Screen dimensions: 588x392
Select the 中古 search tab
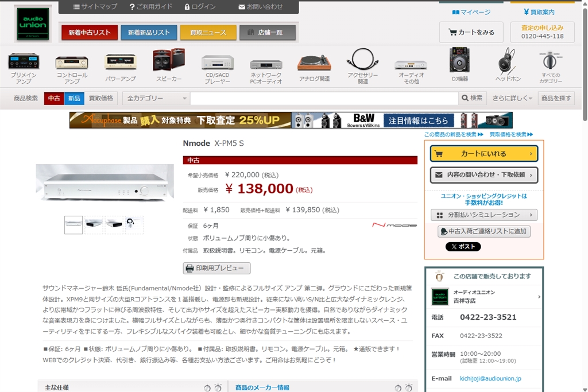[x=54, y=98]
